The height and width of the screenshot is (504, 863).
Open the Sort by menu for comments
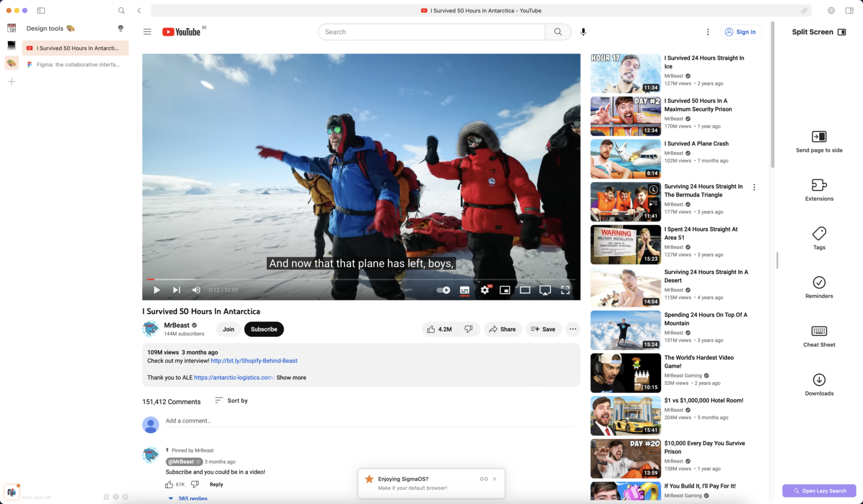[x=231, y=400]
